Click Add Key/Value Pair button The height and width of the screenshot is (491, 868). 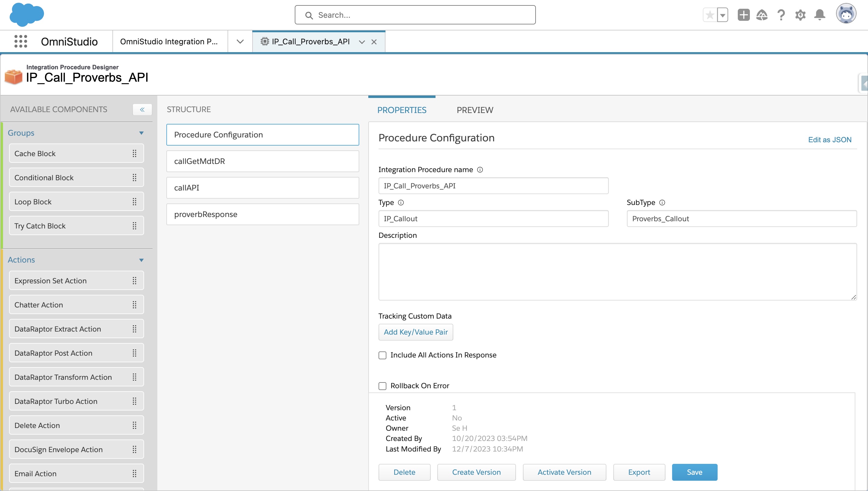click(x=416, y=332)
